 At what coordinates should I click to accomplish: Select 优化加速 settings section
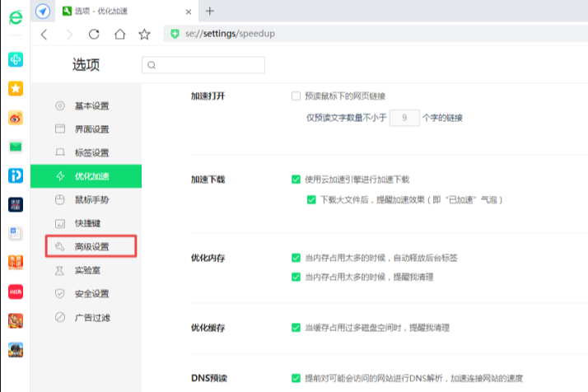point(86,176)
